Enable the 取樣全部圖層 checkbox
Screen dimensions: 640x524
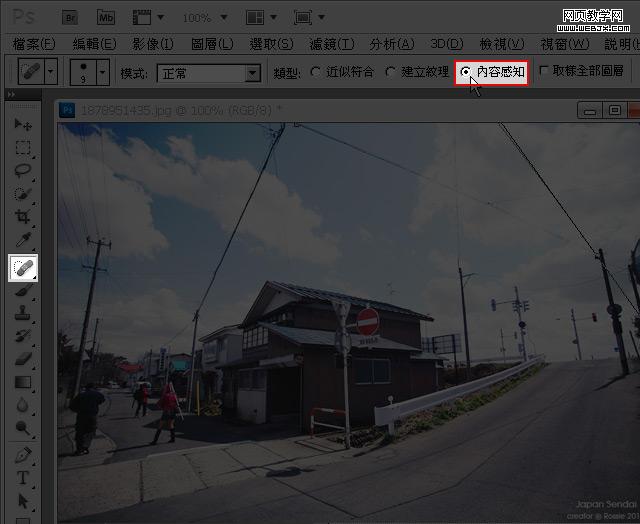tap(544, 72)
